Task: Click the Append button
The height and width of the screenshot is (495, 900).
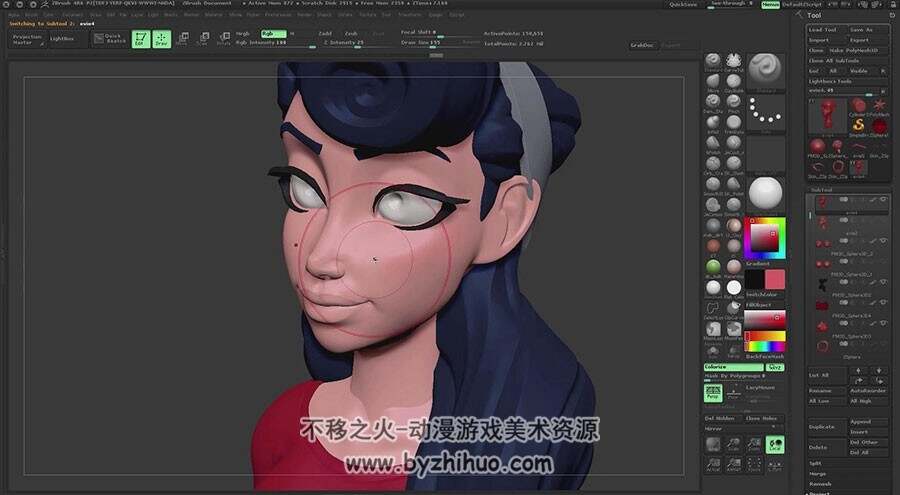Action: pos(868,421)
